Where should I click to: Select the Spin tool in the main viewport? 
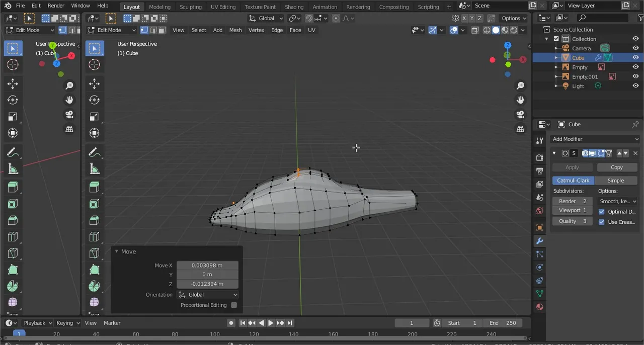point(94,286)
